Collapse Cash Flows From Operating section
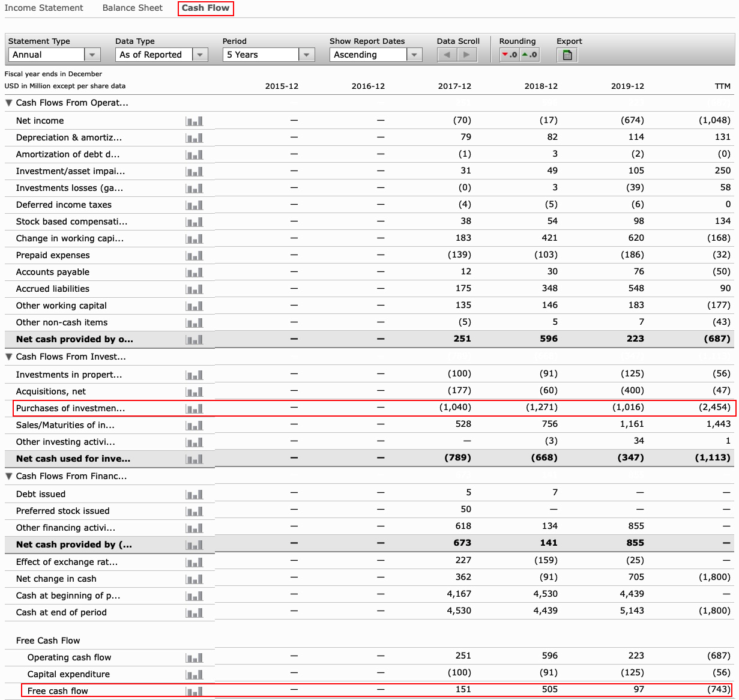The image size is (739, 700). (9, 103)
